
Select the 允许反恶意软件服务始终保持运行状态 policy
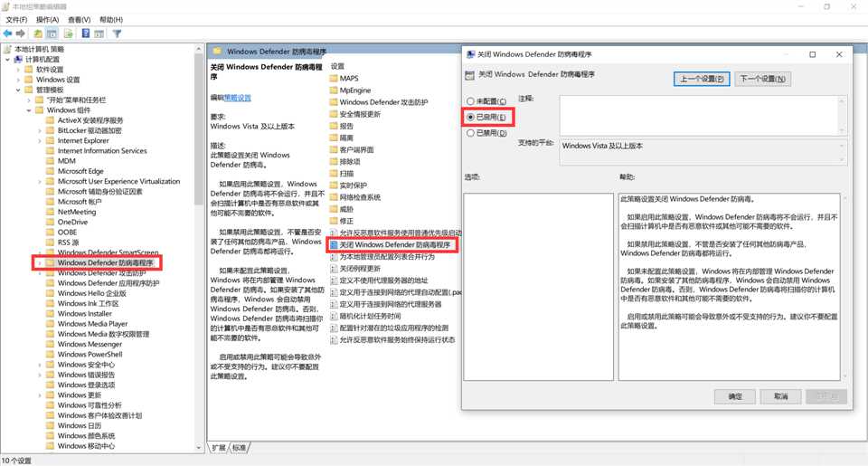[x=397, y=339]
